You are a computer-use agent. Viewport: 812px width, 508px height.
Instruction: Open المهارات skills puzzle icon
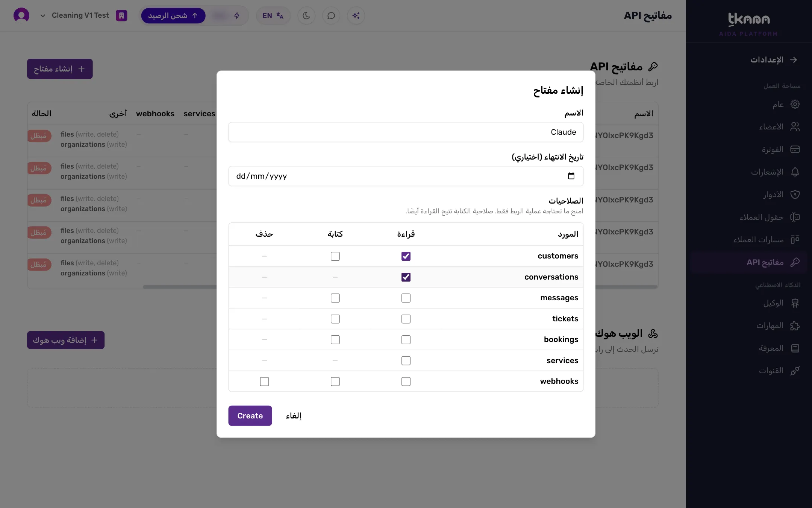795,325
